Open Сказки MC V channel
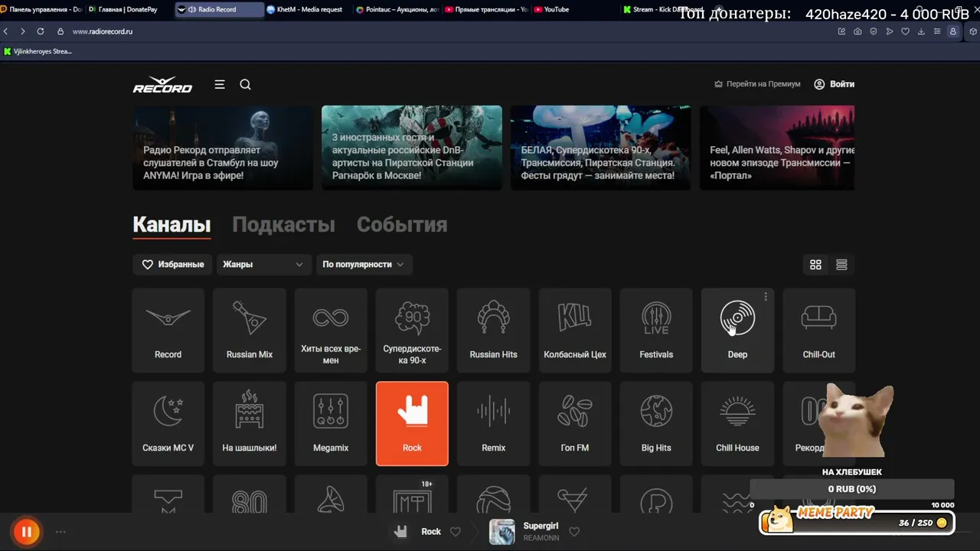 click(168, 424)
